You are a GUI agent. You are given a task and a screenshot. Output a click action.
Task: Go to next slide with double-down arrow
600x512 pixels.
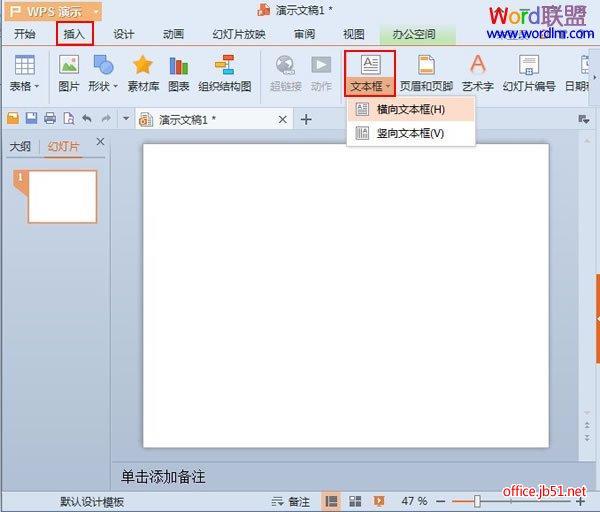click(x=587, y=437)
